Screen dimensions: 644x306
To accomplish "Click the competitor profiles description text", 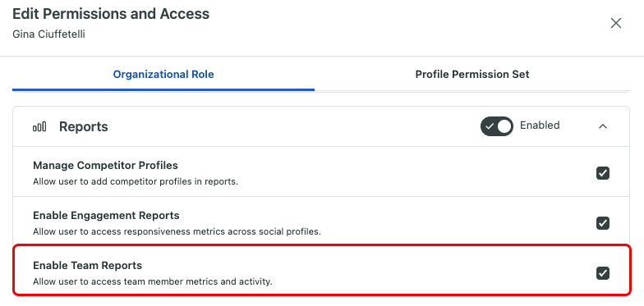I will (136, 181).
